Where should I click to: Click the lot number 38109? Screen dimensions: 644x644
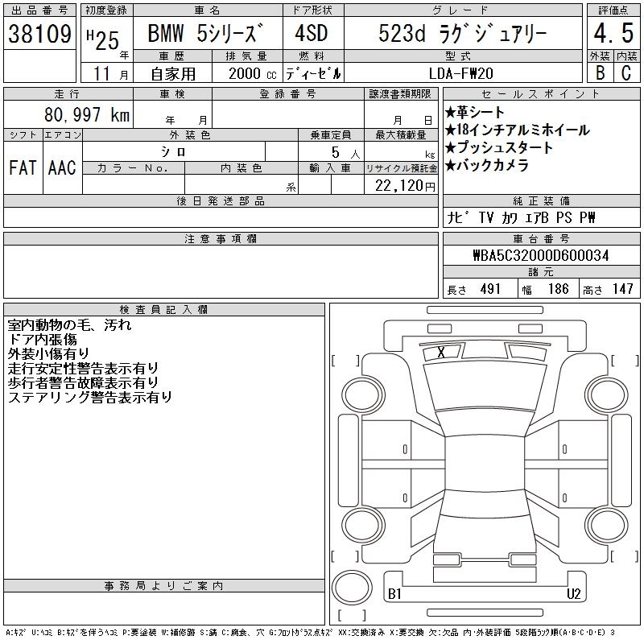click(x=39, y=33)
